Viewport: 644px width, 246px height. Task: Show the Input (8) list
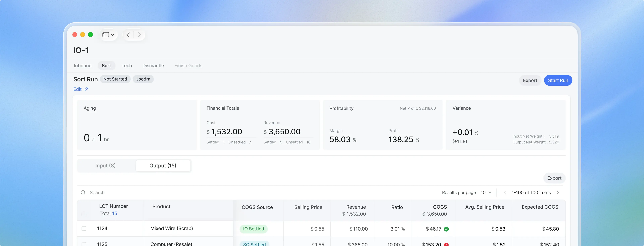(105, 165)
